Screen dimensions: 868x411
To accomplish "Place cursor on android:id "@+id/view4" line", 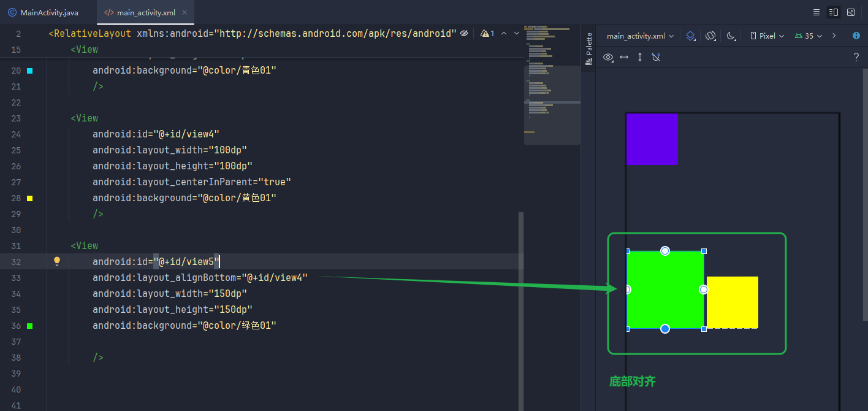I will (x=156, y=134).
